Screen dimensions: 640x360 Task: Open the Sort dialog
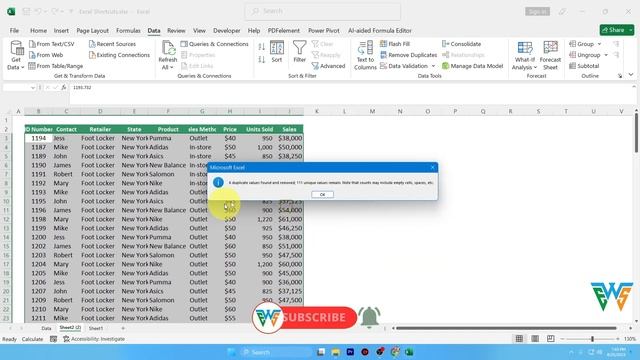[277, 51]
